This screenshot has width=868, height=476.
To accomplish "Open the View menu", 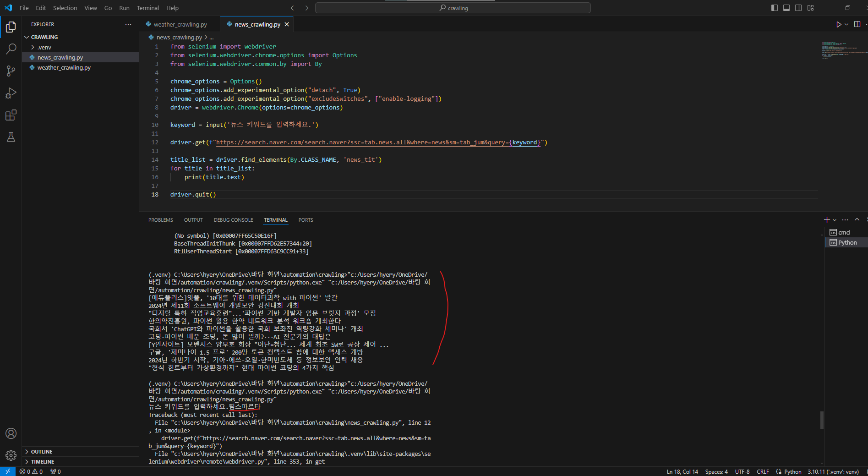I will click(x=91, y=8).
